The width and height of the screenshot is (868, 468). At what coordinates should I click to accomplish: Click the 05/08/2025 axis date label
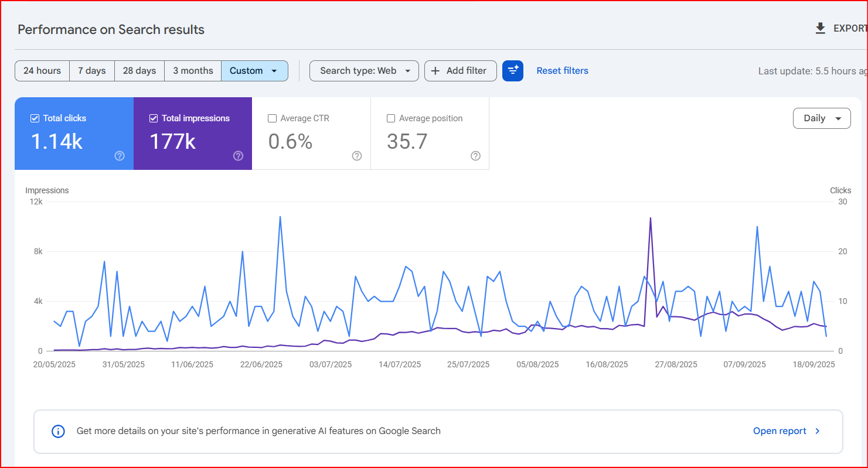[x=537, y=364]
